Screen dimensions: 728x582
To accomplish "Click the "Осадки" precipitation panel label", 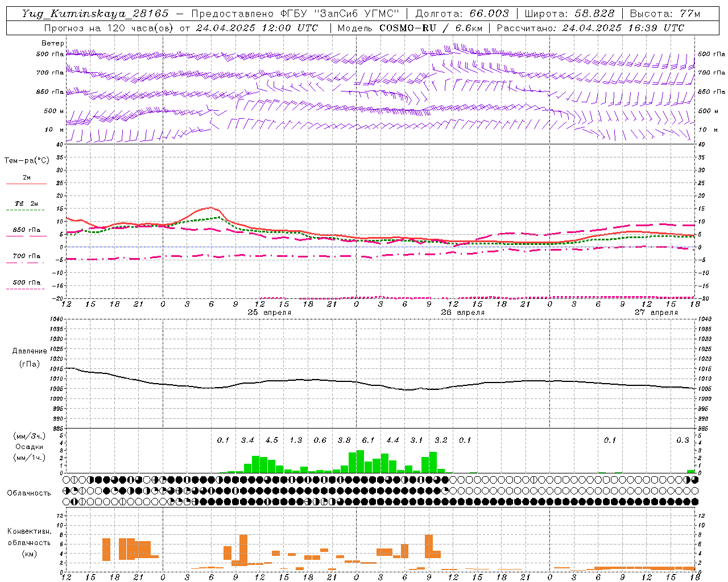I will [x=30, y=447].
